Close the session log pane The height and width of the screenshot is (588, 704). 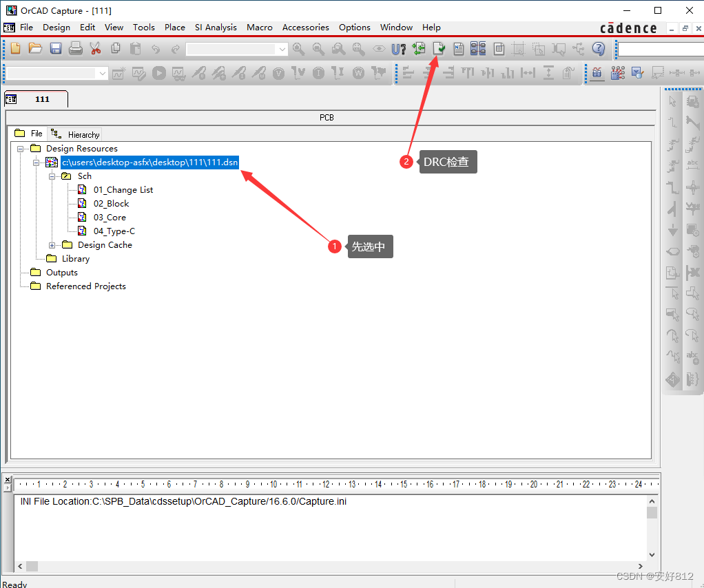[8, 479]
